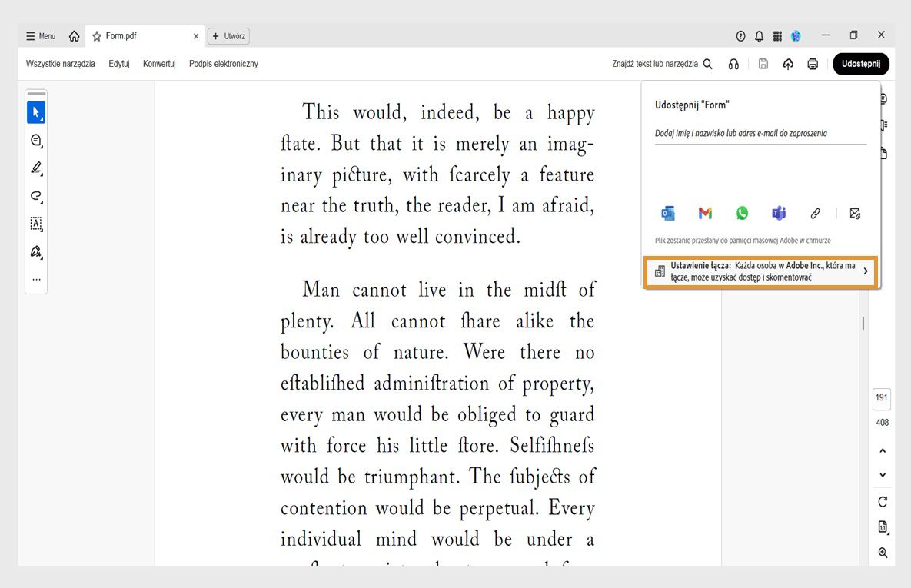Image resolution: width=911 pixels, height=588 pixels.
Task: Open the Add text box tool
Action: pos(35,224)
